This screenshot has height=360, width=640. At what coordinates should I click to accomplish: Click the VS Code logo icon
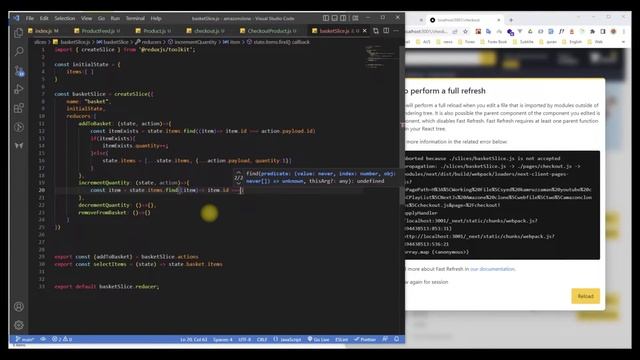[x=16, y=18]
